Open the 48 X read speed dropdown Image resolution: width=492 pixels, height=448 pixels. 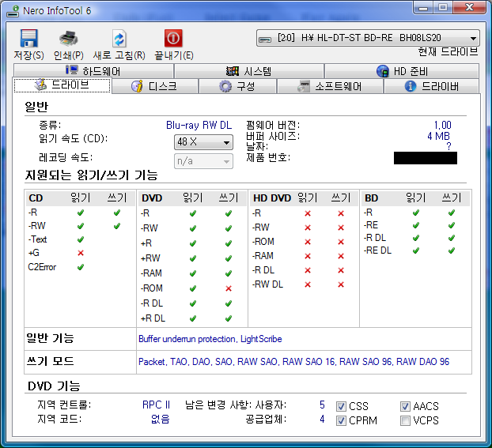pyautogui.click(x=203, y=142)
